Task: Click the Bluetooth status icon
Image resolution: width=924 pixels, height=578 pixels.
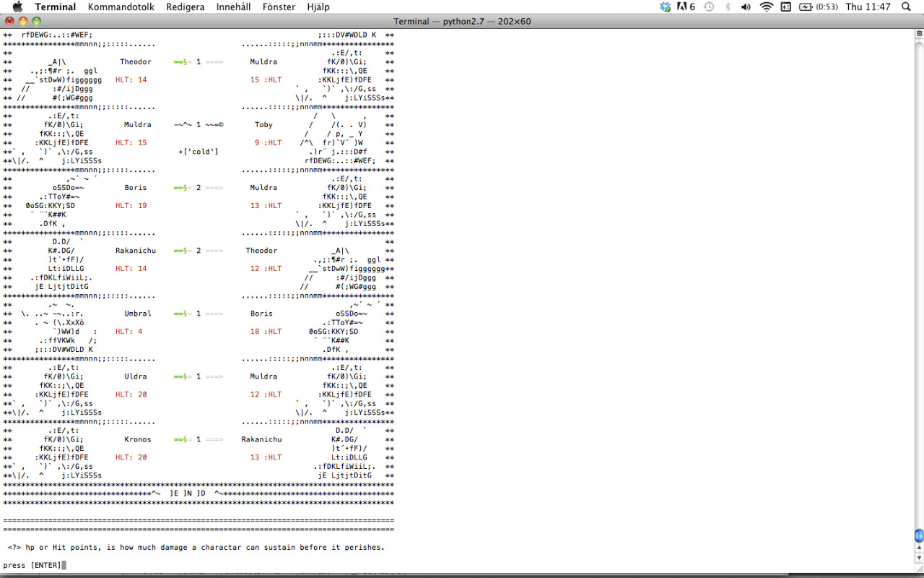Action: (728, 7)
